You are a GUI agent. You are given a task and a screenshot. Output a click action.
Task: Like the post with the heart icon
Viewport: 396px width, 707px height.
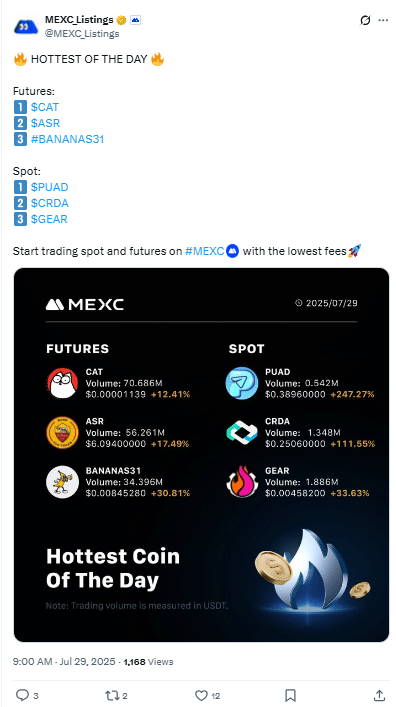(201, 695)
